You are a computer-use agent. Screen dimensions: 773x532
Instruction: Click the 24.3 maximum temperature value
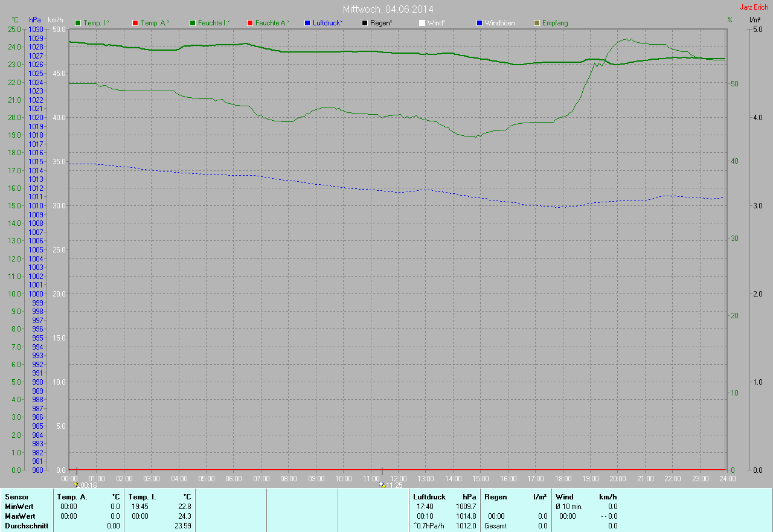pyautogui.click(x=184, y=516)
